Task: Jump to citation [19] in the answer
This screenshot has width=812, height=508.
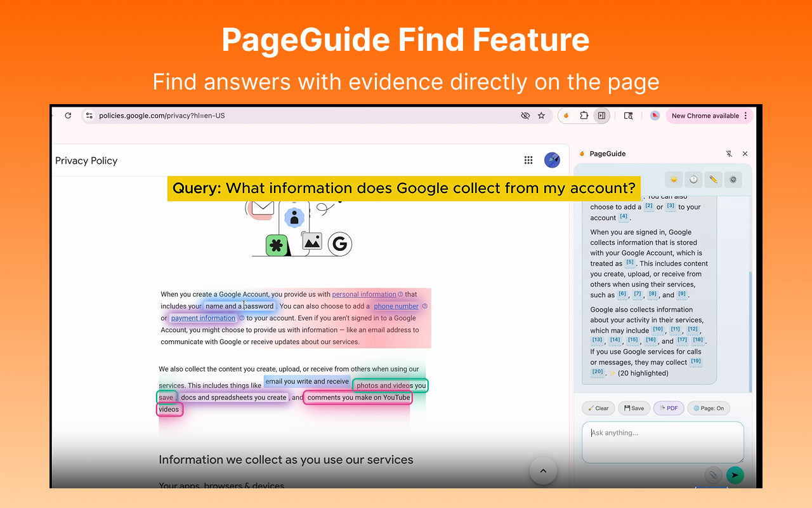Action: pyautogui.click(x=696, y=361)
